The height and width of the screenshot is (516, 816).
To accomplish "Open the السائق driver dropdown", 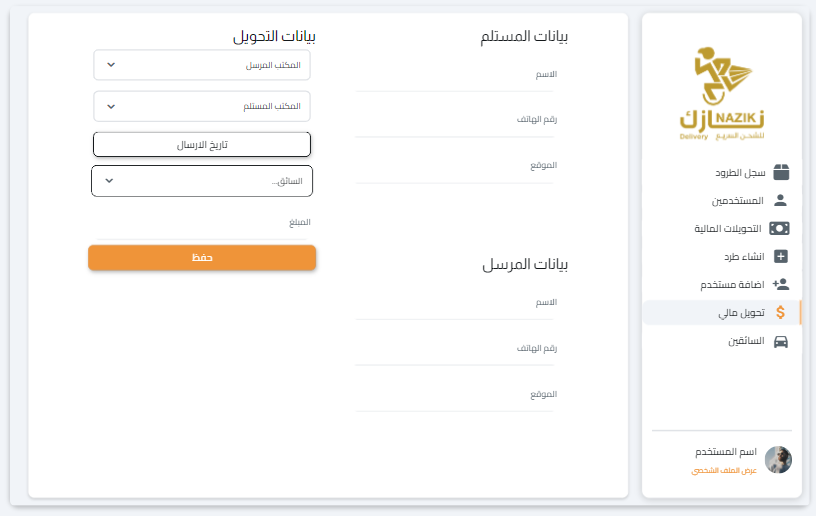I will click(202, 181).
